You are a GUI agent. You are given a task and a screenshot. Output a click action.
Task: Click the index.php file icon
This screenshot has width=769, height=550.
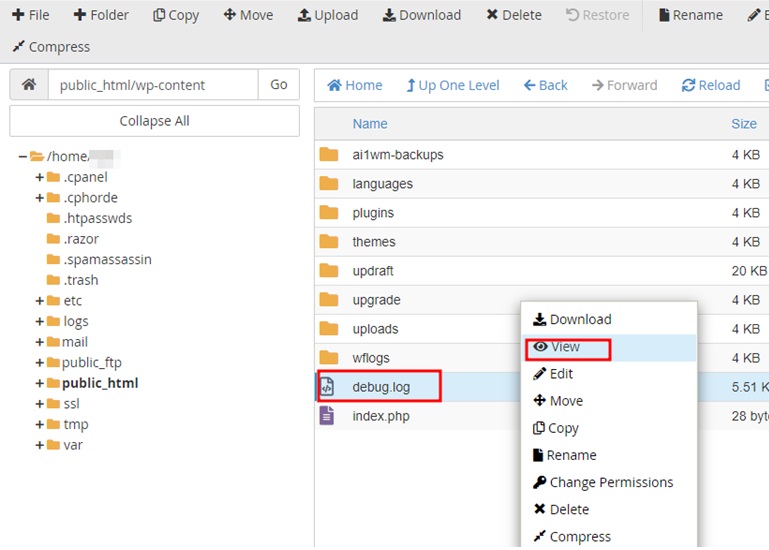pyautogui.click(x=327, y=416)
